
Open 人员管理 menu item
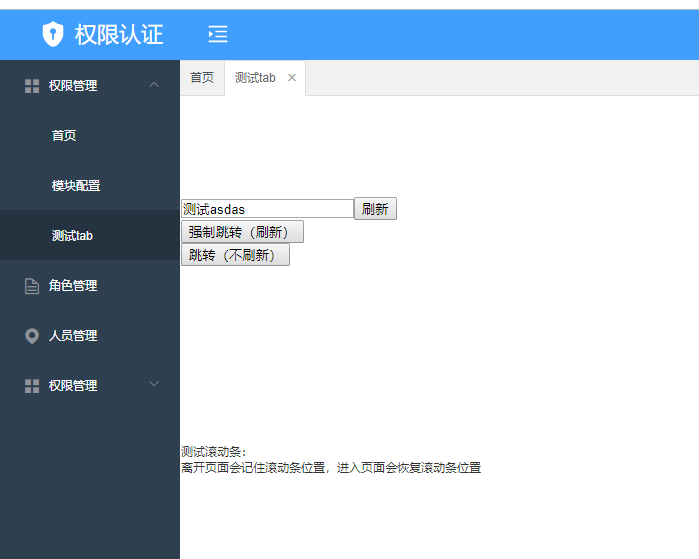90,335
